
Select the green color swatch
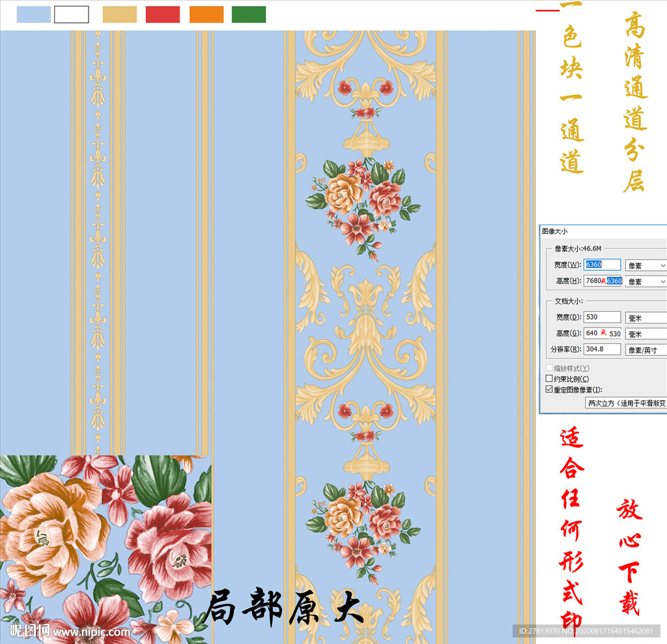point(249,14)
